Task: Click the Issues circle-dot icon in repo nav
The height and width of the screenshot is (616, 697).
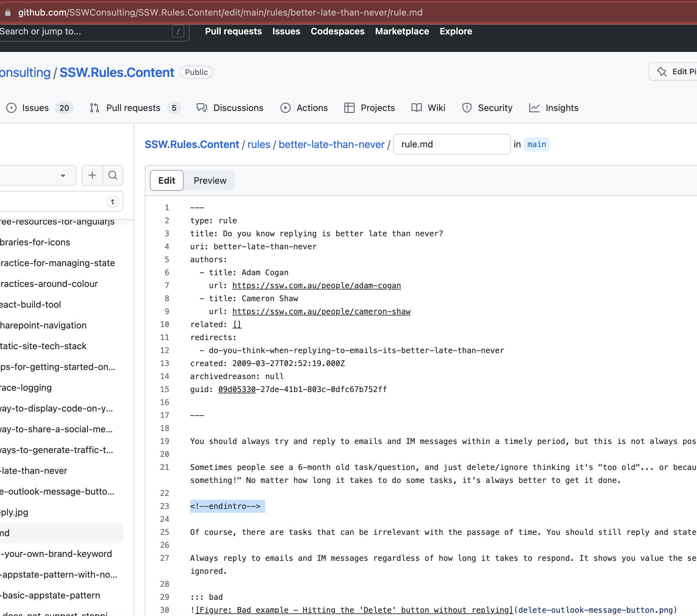Action: click(11, 108)
